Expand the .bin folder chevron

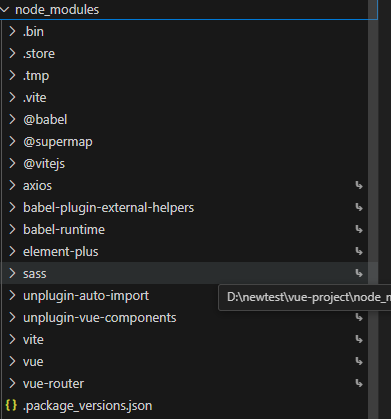12,31
